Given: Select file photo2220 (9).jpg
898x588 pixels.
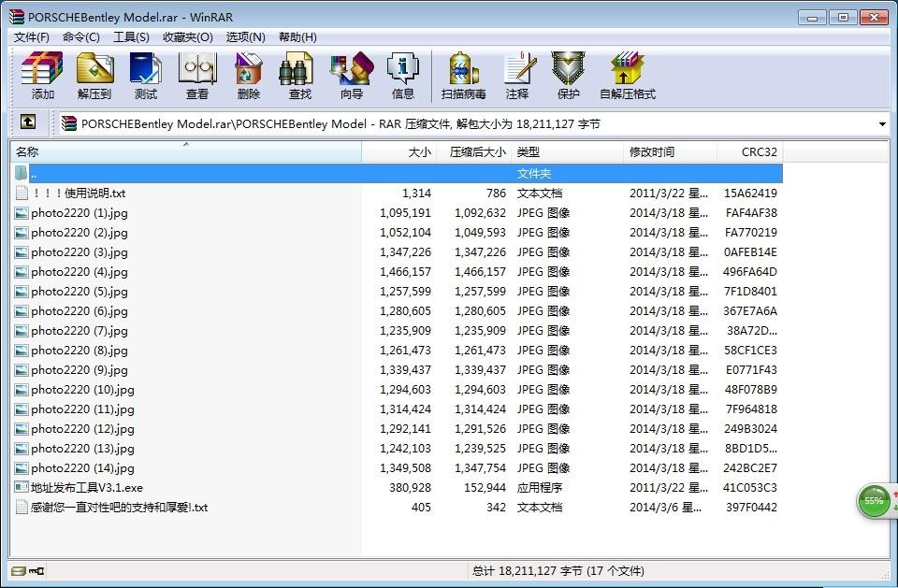Looking at the screenshot, I should tap(79, 370).
